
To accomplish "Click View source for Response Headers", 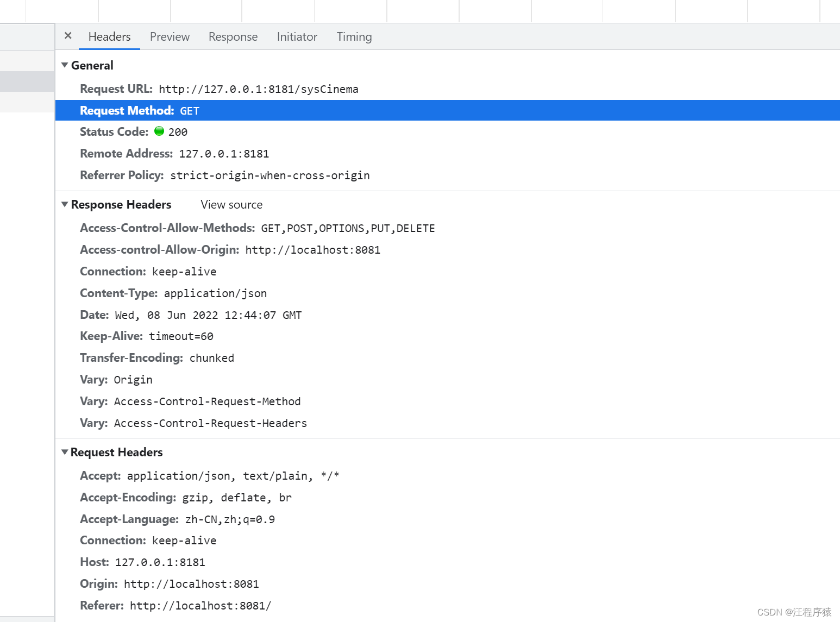I will (x=231, y=205).
